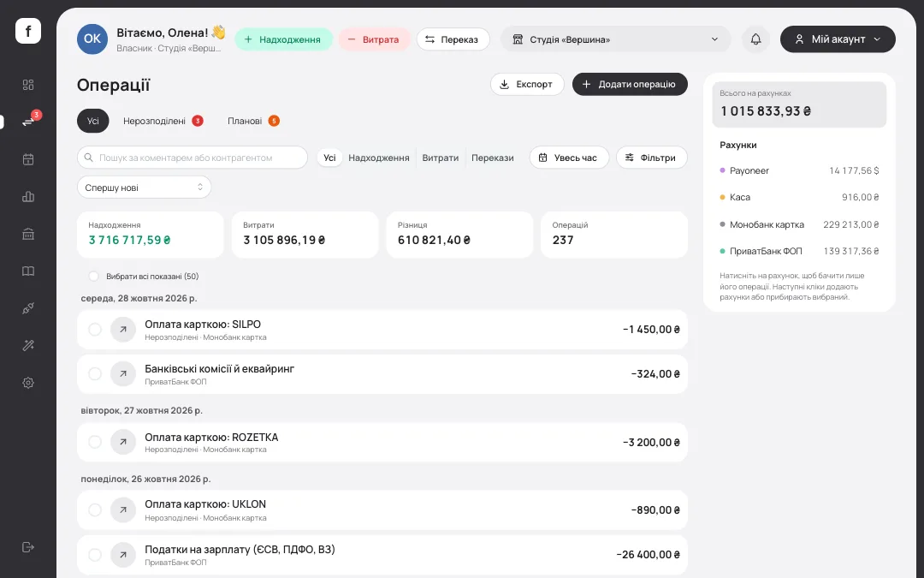Viewport: 924px width, 578px height.
Task: Select the ROZETKA operation checkbox
Action: (95, 443)
